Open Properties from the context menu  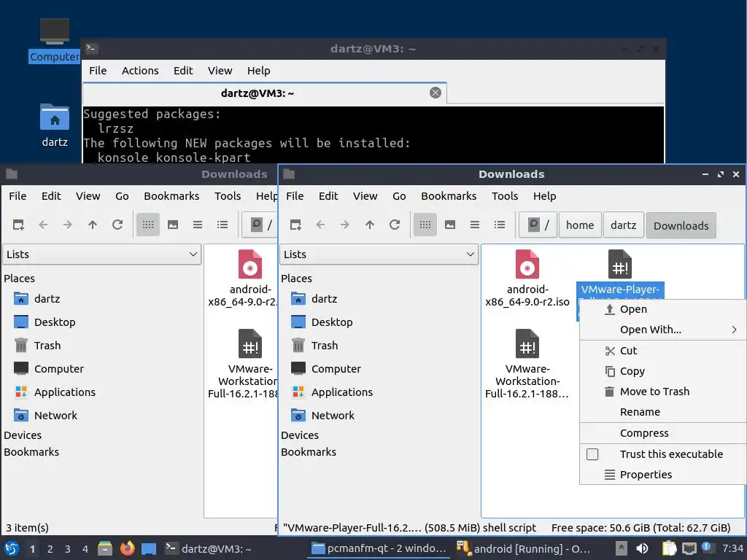(662, 475)
